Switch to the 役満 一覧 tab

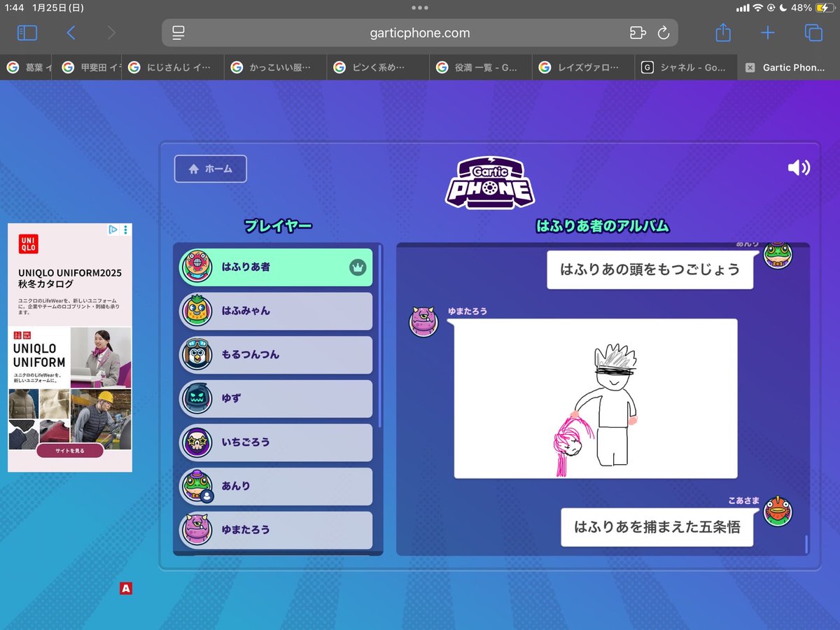click(x=481, y=67)
